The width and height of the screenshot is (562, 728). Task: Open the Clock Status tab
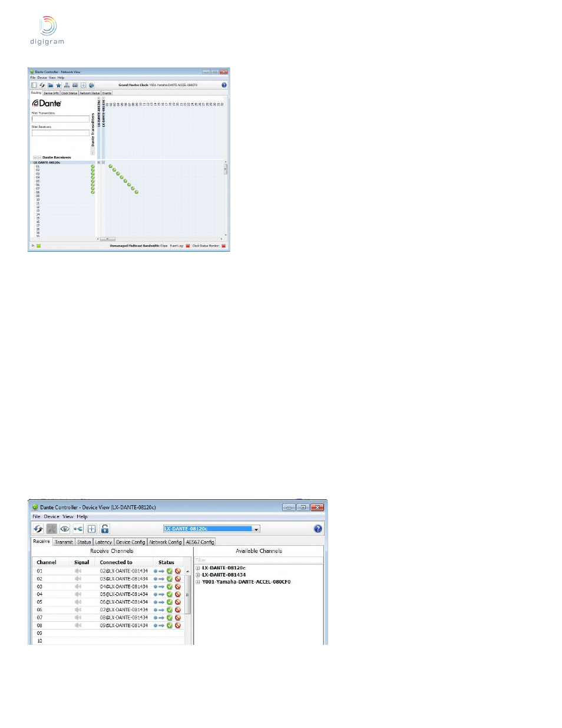70,93
